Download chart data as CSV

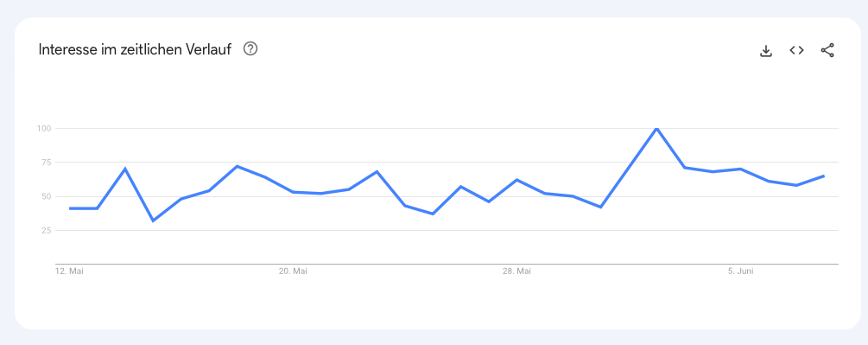click(x=765, y=51)
